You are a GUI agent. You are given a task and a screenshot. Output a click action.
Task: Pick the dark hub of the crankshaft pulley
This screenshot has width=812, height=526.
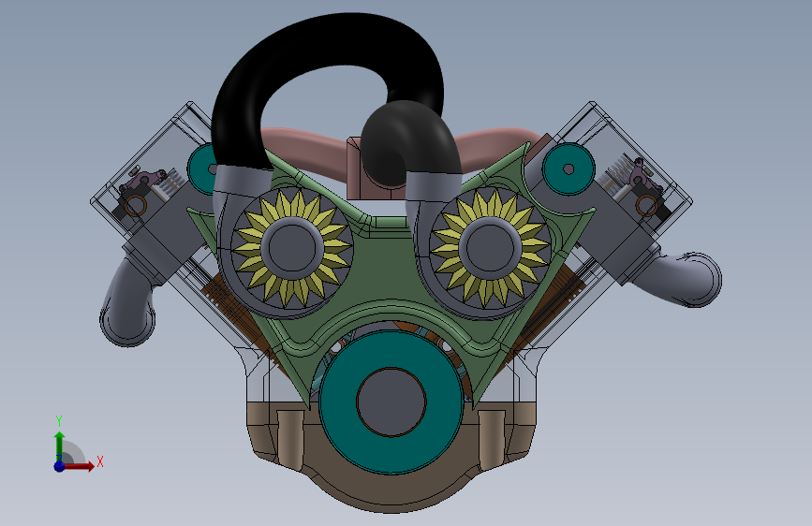[x=391, y=402]
